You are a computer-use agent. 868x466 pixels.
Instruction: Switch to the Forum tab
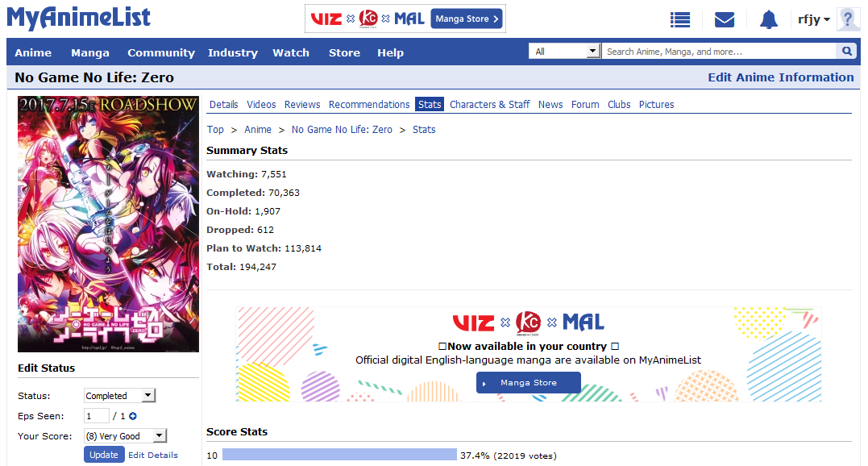point(585,105)
